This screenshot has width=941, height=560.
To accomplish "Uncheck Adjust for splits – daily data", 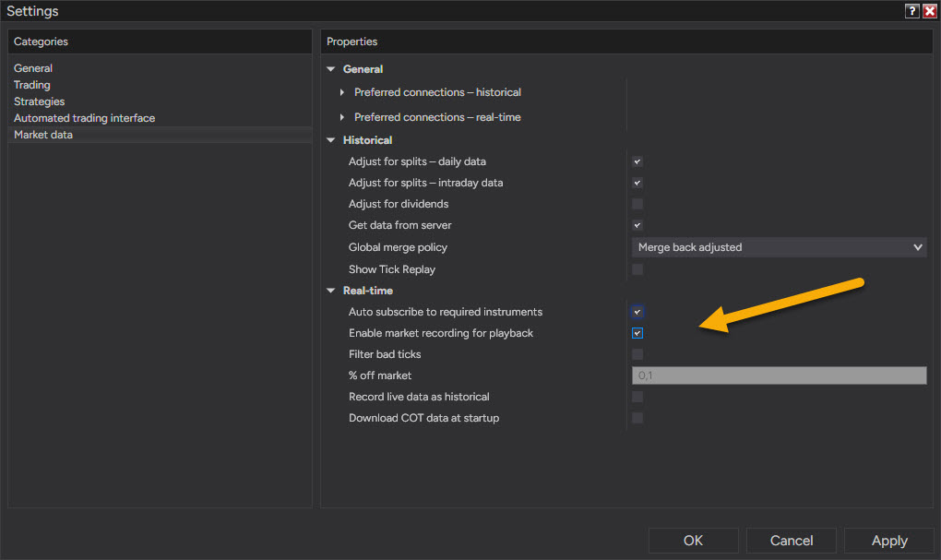I will (637, 161).
